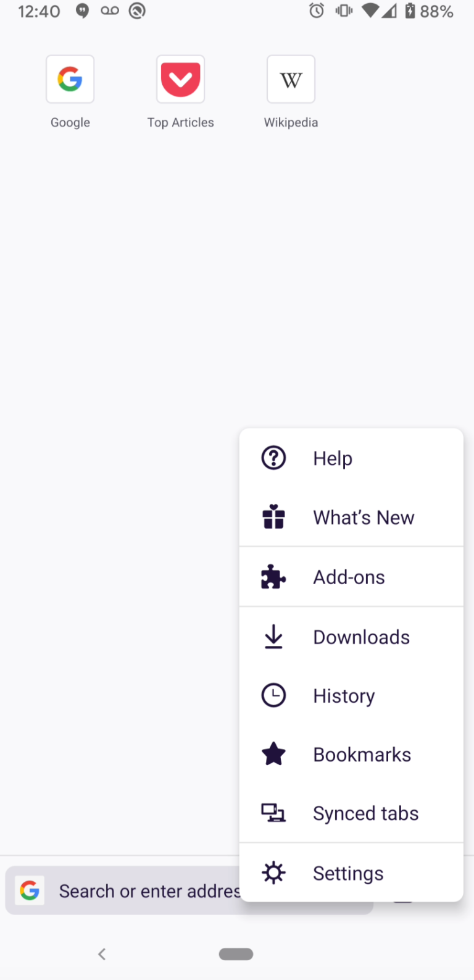474x980 pixels.
Task: Click the Google logo in the search bar
Action: pyautogui.click(x=30, y=890)
